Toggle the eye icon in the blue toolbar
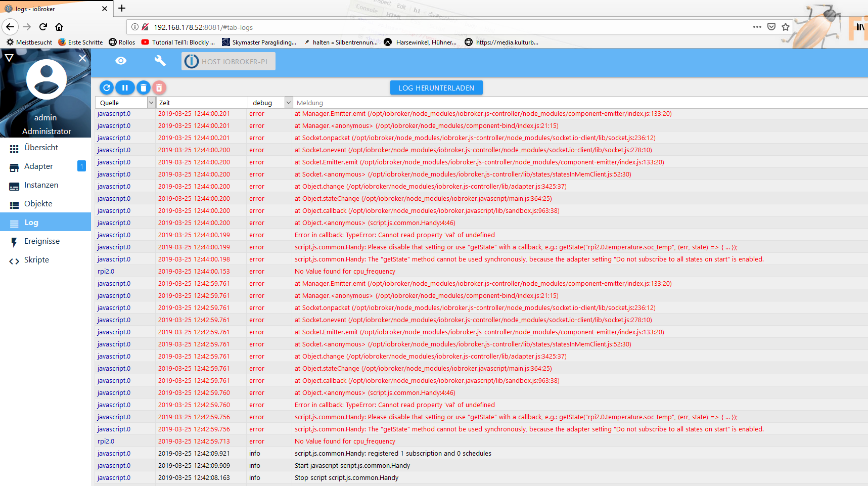The image size is (868, 486). 121,61
